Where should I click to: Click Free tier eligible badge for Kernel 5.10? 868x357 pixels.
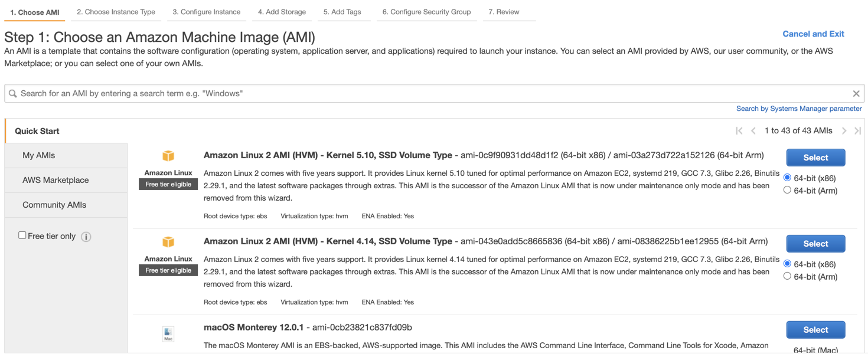tap(168, 184)
